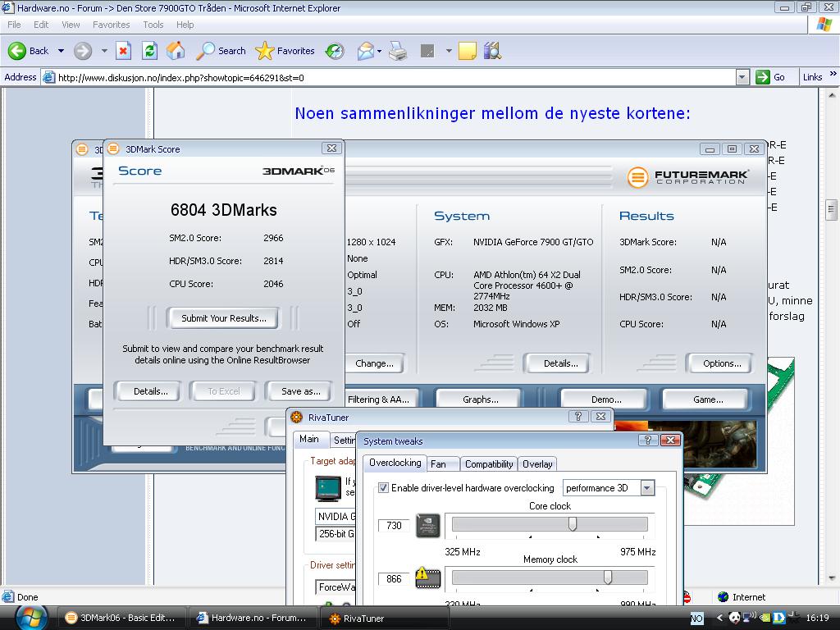
Task: Click the URL address field
Action: [x=388, y=77]
